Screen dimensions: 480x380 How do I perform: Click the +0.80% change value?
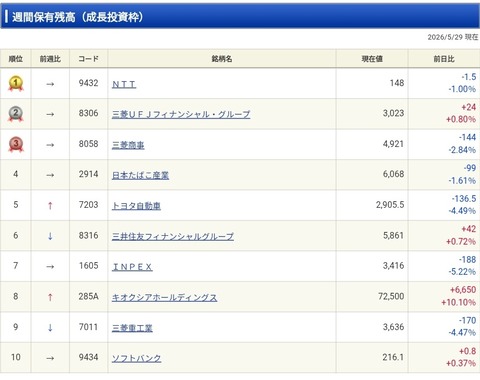click(x=461, y=119)
